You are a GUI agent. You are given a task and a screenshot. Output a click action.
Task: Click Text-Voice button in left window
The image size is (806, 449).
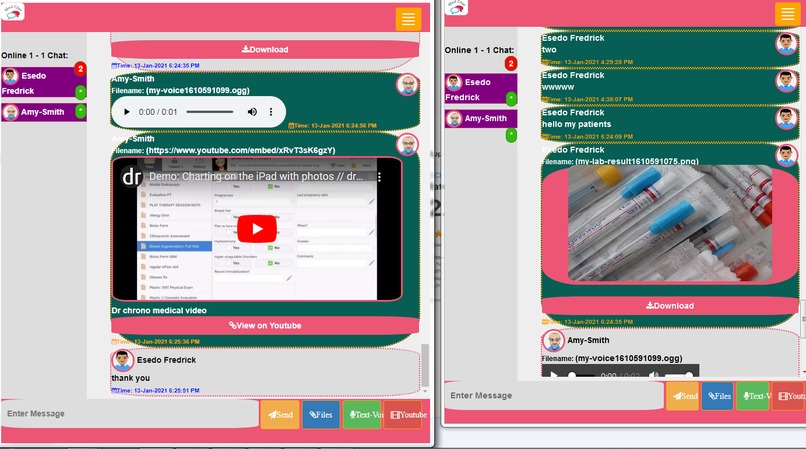click(363, 415)
